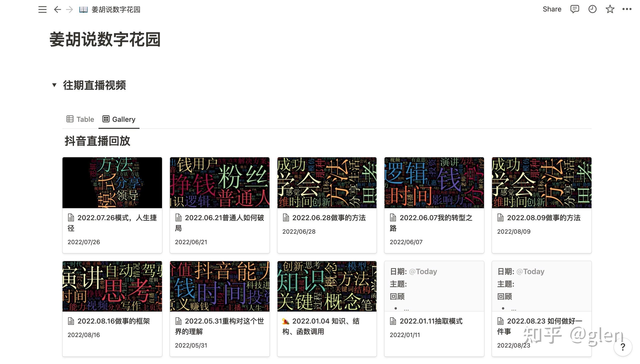Go forward with the right arrow
This screenshot has width=640, height=364.
[69, 9]
